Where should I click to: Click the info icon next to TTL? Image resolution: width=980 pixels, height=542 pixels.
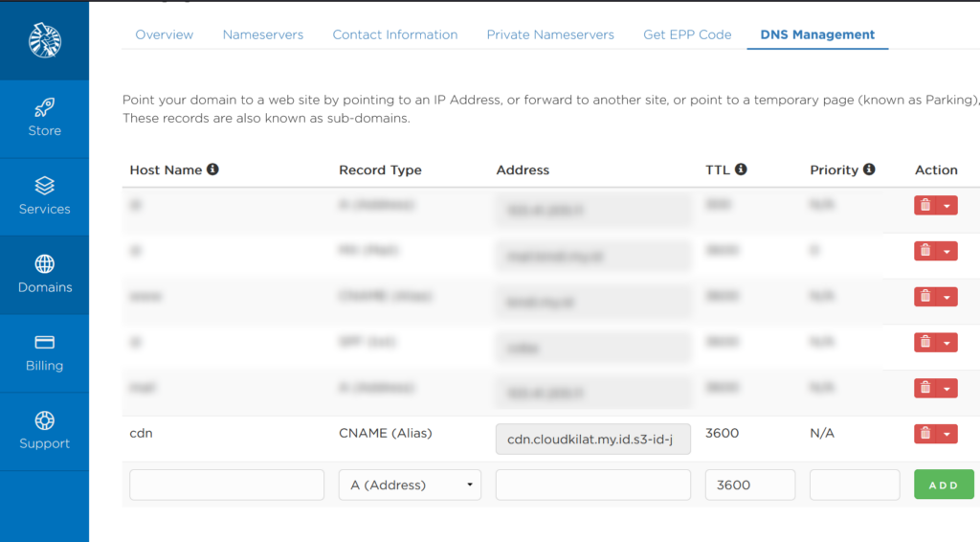741,169
